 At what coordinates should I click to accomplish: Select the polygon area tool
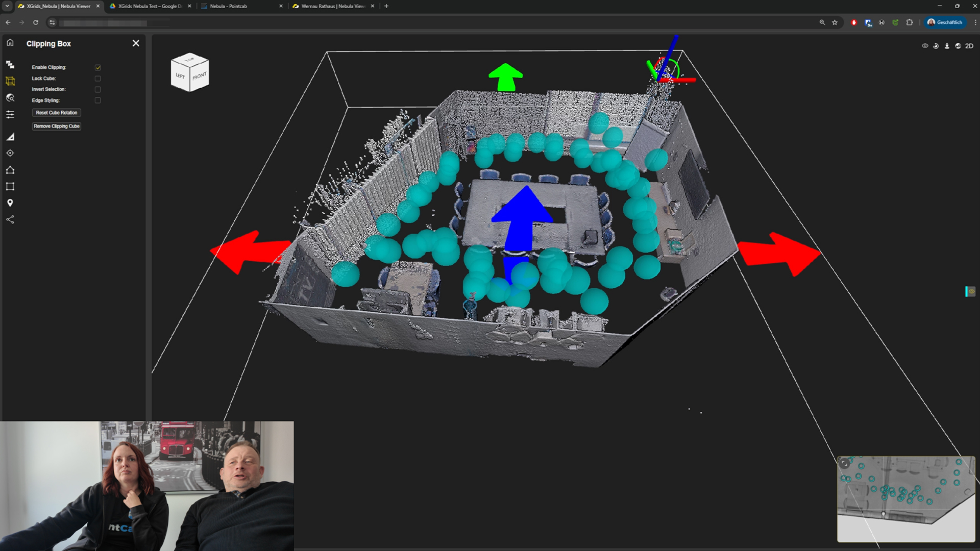tap(10, 170)
